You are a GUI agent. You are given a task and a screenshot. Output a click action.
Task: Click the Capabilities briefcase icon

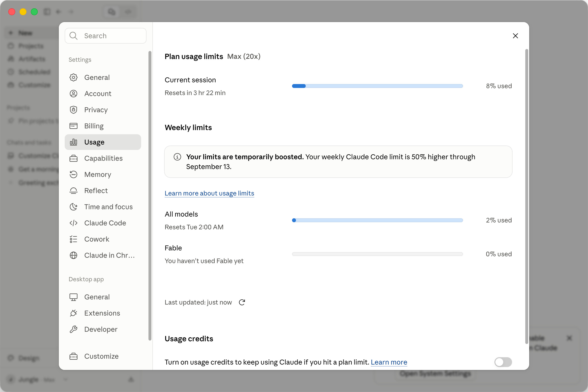pos(73,158)
